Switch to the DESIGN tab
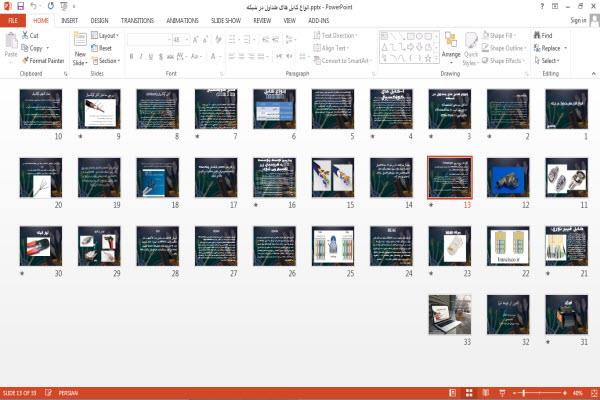 click(x=99, y=21)
